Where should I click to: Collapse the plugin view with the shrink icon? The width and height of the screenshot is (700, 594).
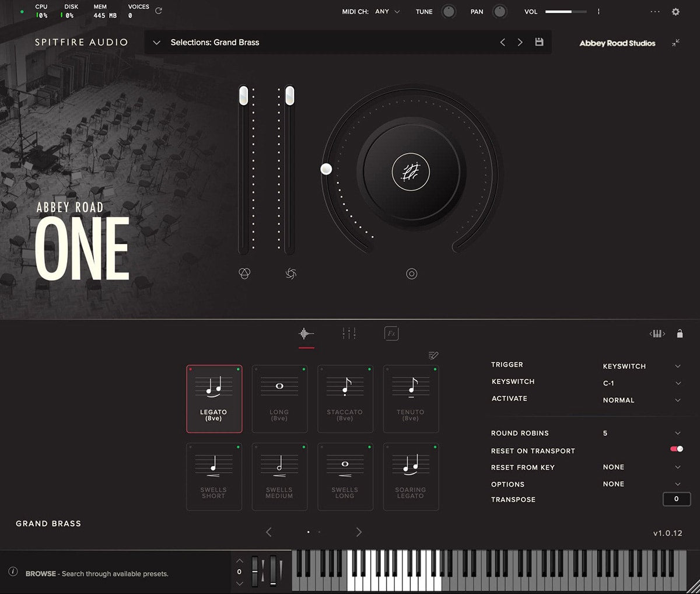click(675, 43)
